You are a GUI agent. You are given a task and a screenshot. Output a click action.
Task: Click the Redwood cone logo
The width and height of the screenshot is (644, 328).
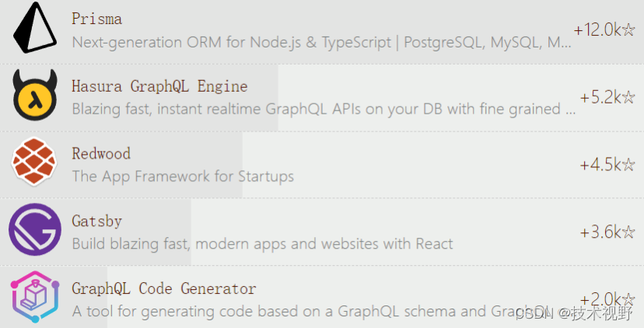click(x=34, y=162)
